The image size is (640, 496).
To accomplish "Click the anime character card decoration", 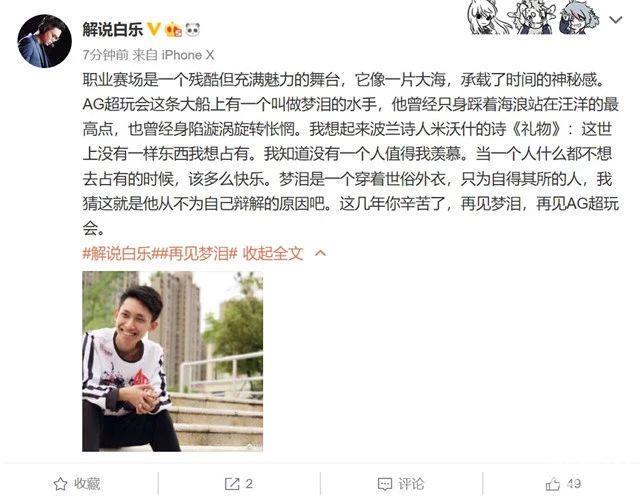I will pos(534,18).
